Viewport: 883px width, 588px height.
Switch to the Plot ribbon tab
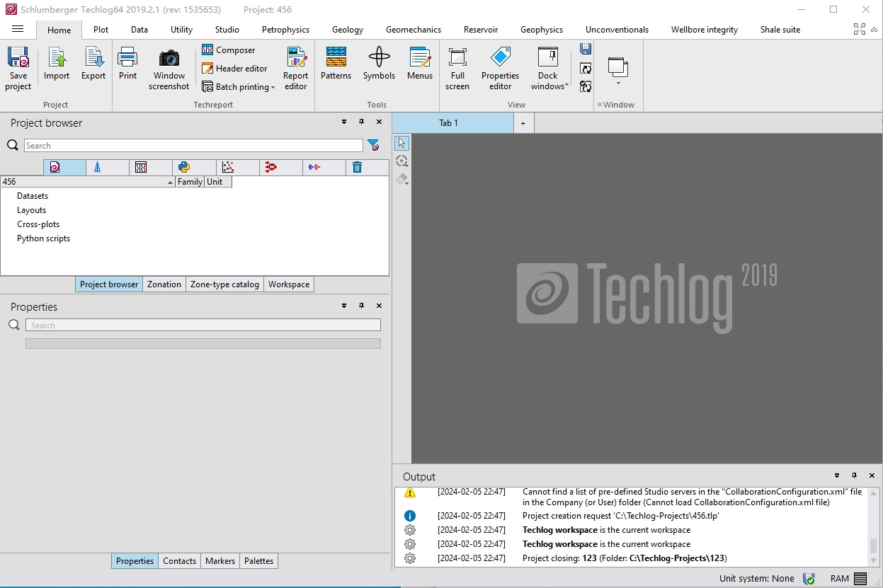click(101, 30)
